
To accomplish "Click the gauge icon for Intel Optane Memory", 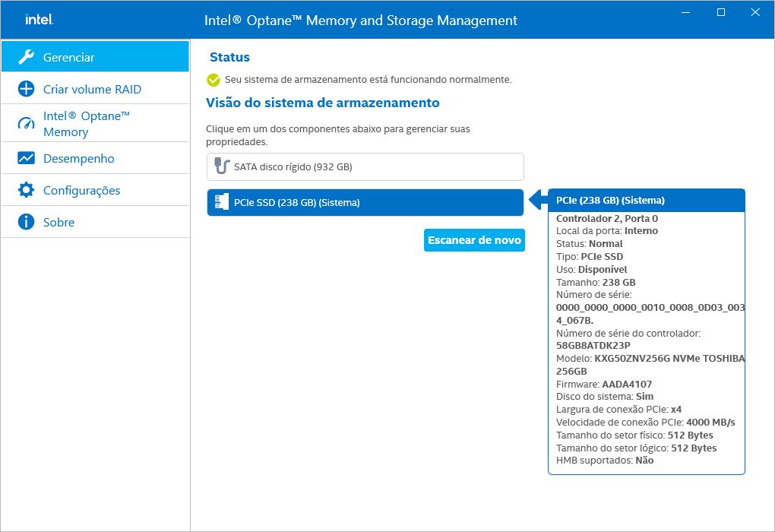I will coord(26,123).
